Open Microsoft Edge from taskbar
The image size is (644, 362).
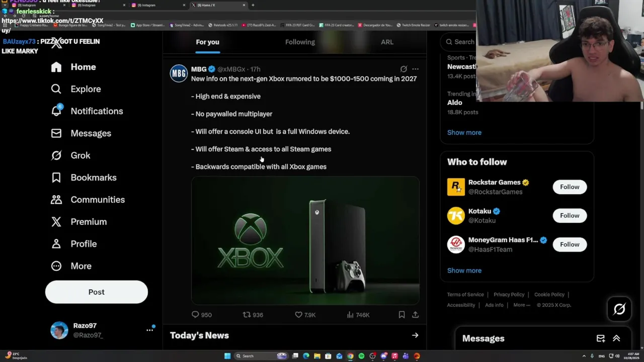coord(306,356)
